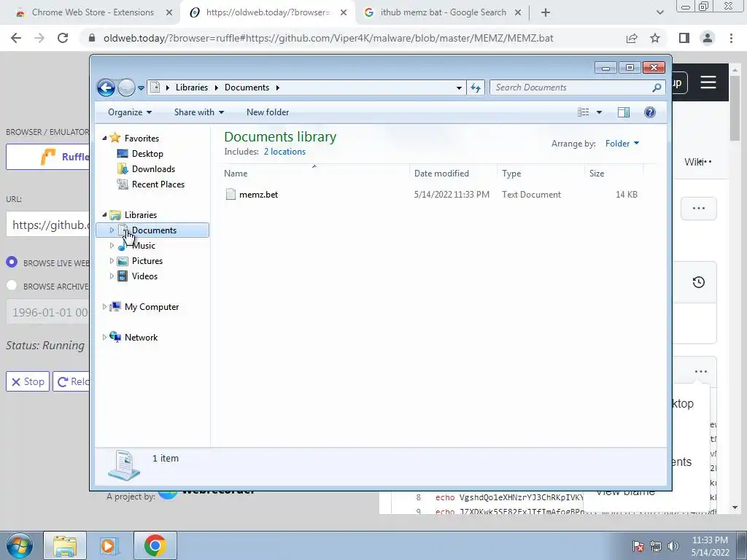Select the Pictures library
The image size is (747, 560).
click(x=147, y=261)
